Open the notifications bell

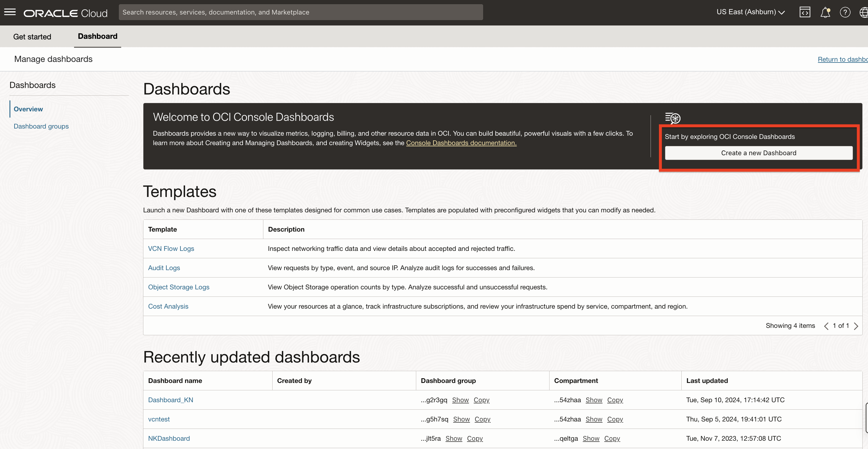(825, 12)
